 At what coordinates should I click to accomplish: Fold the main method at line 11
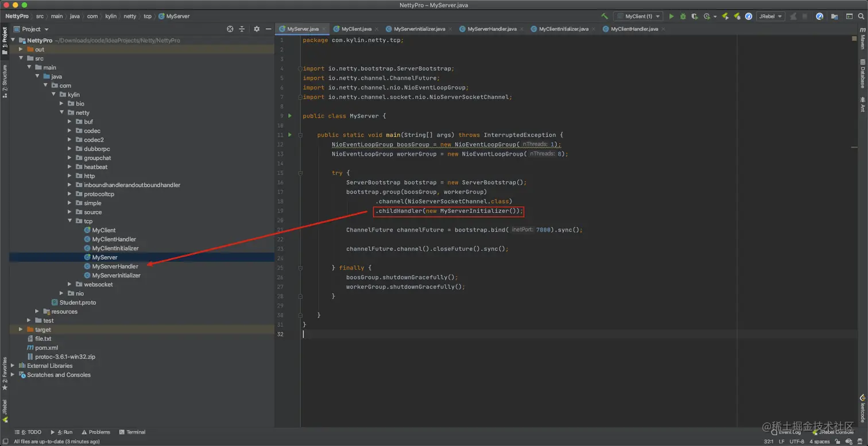tap(300, 135)
